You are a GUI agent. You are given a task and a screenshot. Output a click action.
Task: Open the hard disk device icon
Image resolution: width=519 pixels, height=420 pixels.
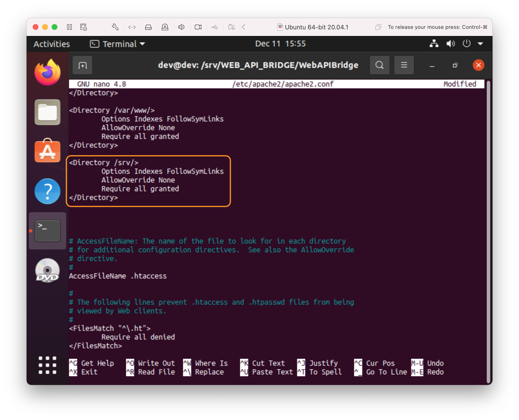point(148,27)
